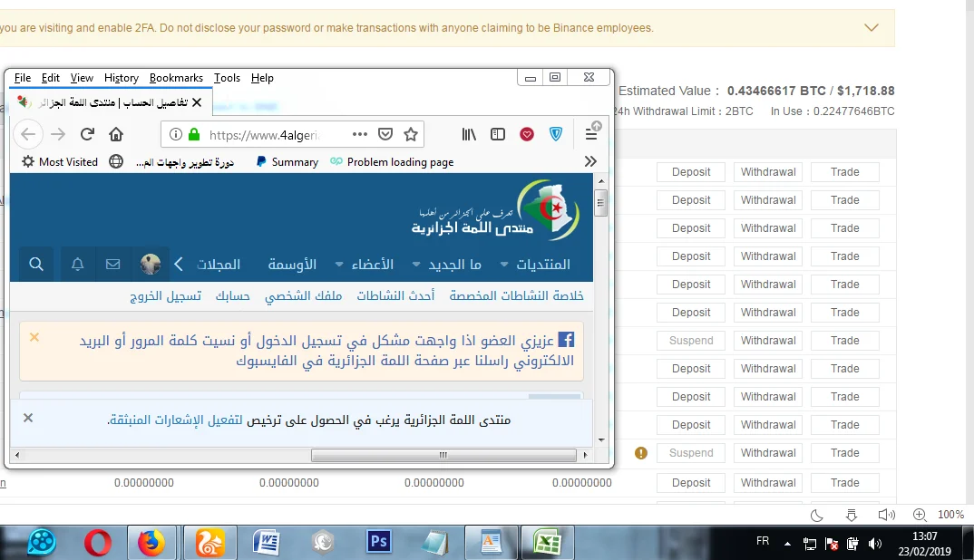Screen dimensions: 974x560
Task: Open forum notifications bell
Action: [x=78, y=265]
